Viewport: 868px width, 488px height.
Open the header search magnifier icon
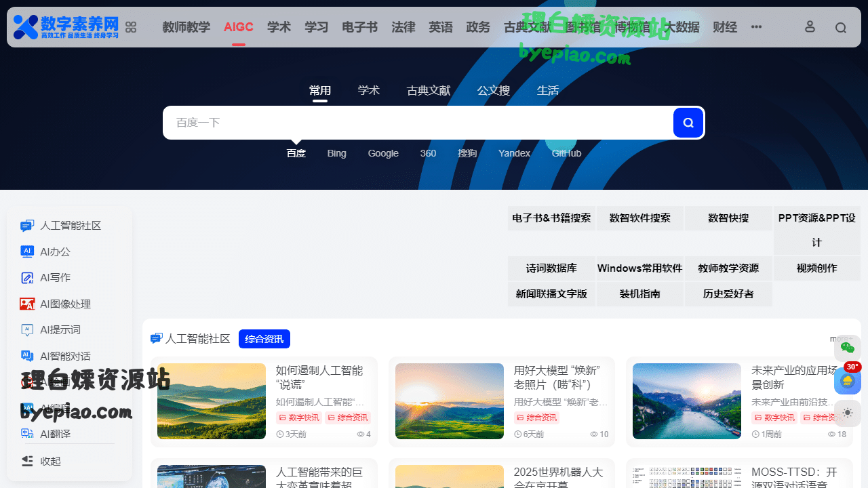841,28
